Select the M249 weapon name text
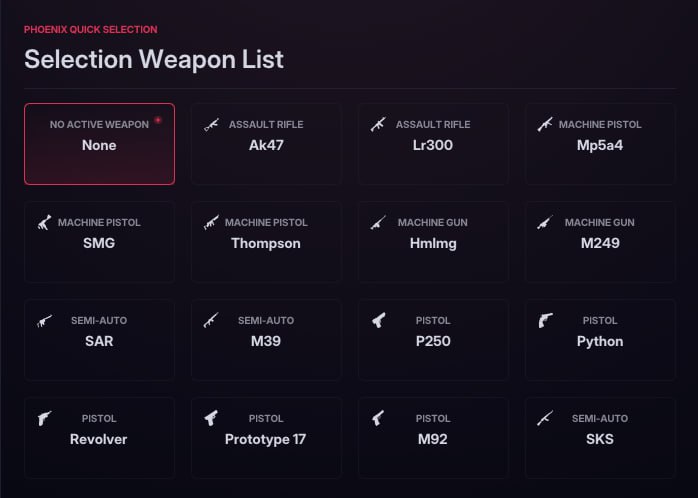The width and height of the screenshot is (698, 498). (x=600, y=243)
